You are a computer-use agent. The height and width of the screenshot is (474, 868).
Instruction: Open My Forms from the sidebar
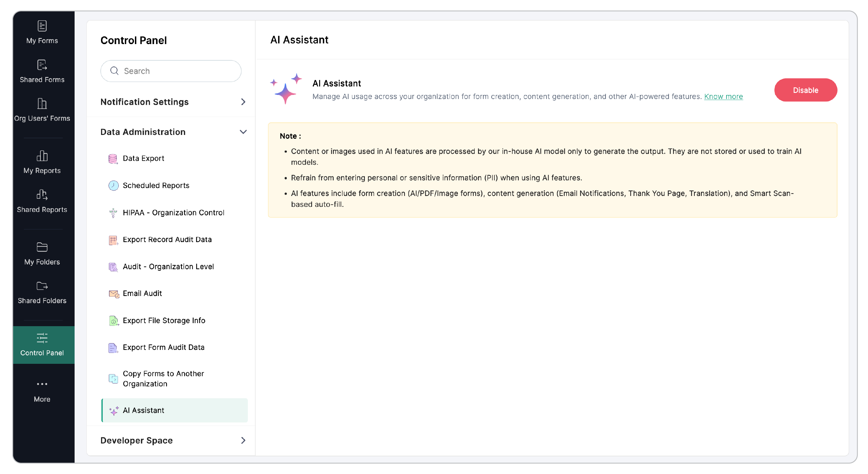tap(42, 32)
